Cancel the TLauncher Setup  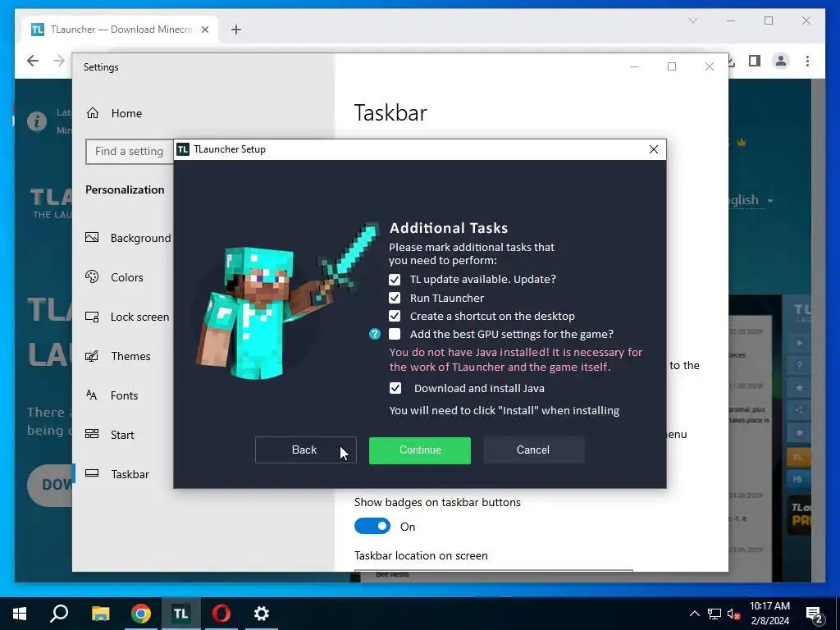pos(533,450)
